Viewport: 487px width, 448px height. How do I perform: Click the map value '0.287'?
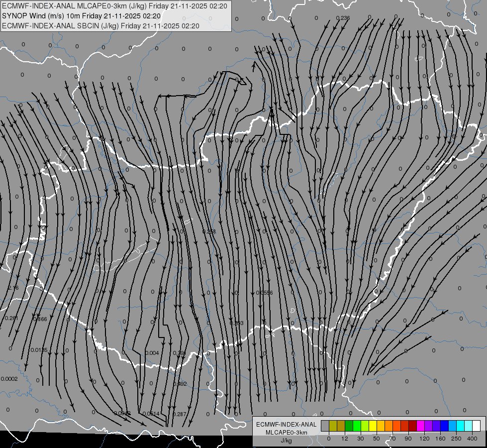tap(180, 414)
